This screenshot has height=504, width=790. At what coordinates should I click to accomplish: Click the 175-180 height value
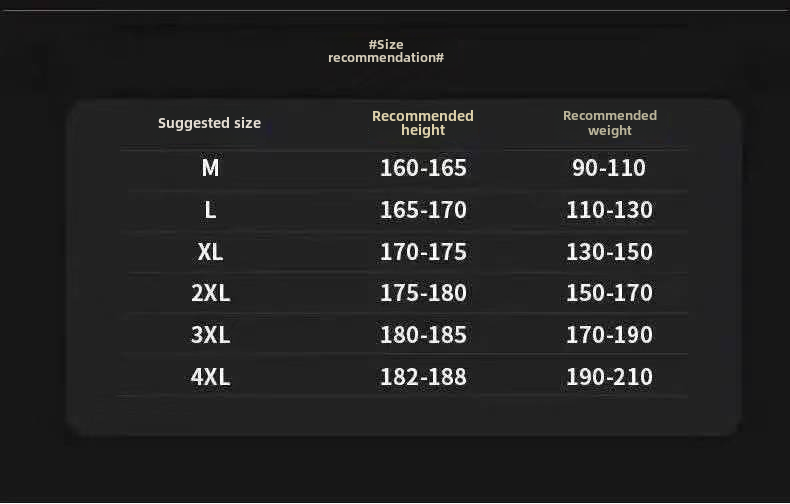coord(423,293)
